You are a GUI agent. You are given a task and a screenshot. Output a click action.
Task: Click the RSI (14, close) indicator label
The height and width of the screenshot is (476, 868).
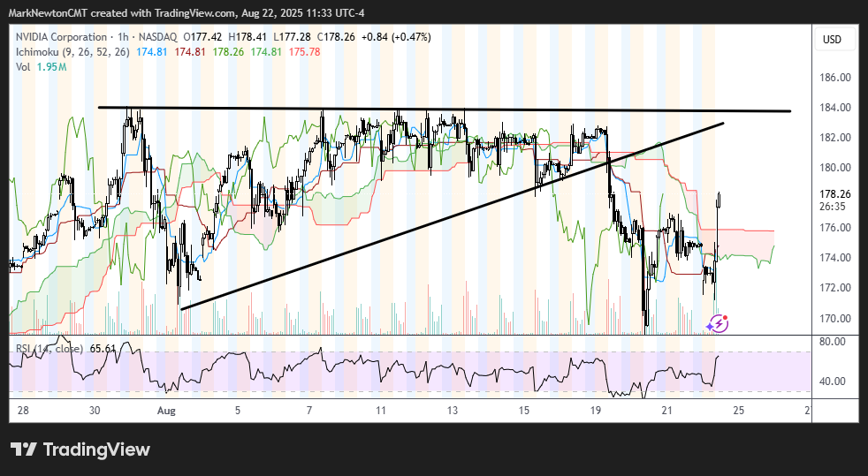(49, 349)
